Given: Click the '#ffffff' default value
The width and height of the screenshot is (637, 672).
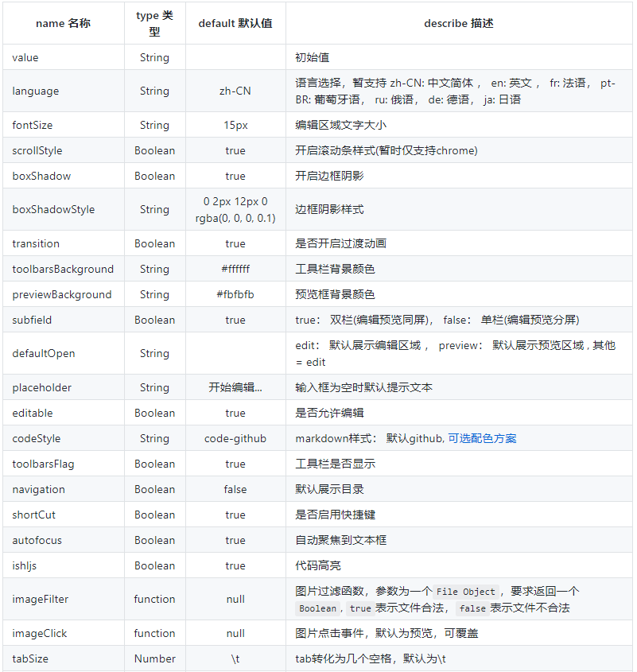Looking at the screenshot, I should 235,269.
